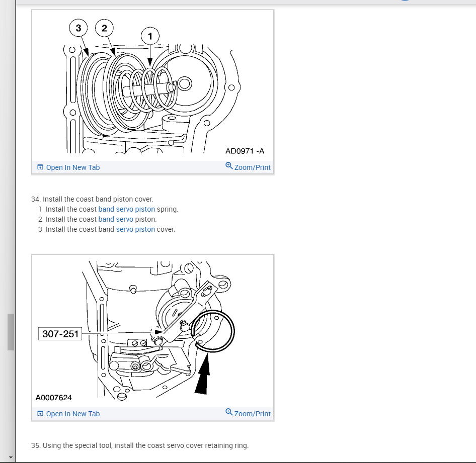
Task: Open 'band servo' link in step 2
Action: (116, 219)
